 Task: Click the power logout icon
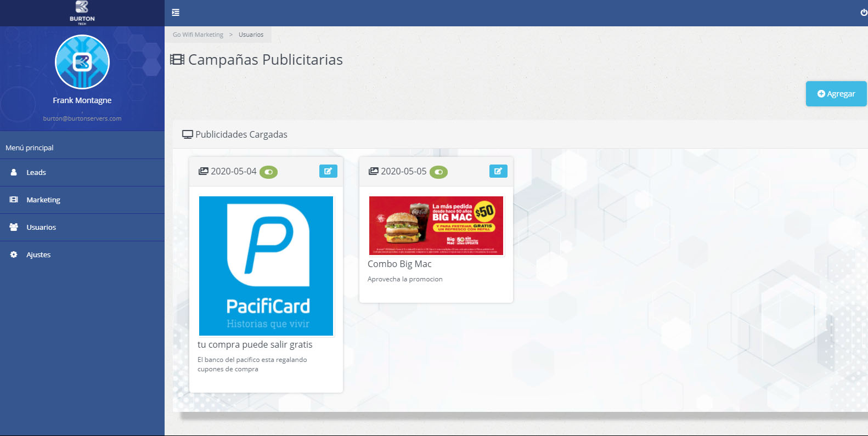click(x=864, y=13)
